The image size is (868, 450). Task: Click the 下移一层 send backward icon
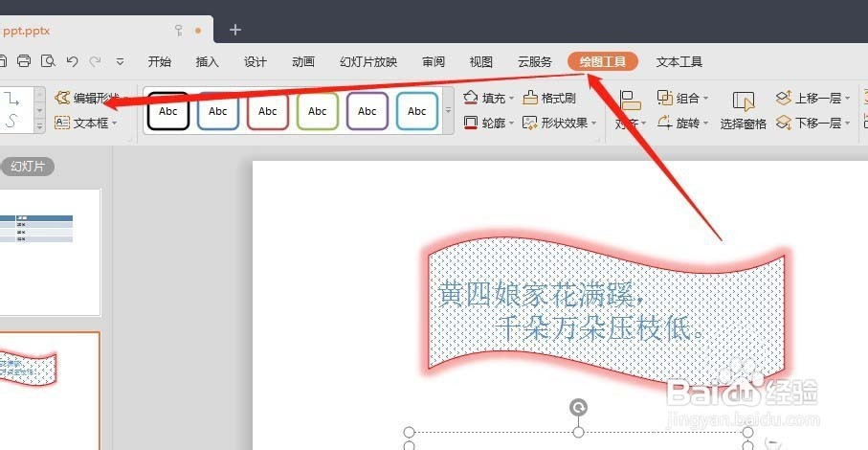[x=783, y=123]
